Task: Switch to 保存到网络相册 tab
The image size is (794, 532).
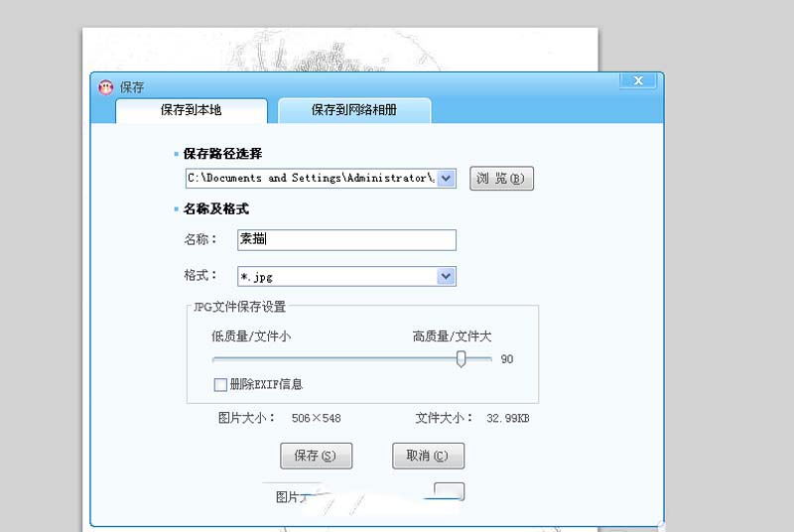Action: [x=354, y=110]
